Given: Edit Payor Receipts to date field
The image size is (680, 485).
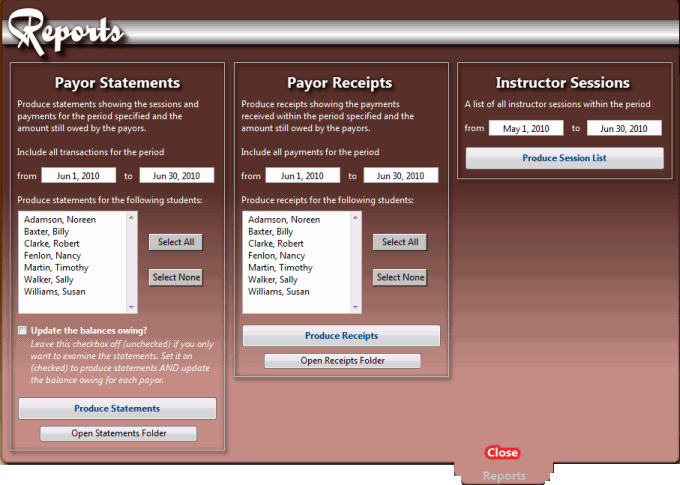Looking at the screenshot, I should [x=401, y=176].
